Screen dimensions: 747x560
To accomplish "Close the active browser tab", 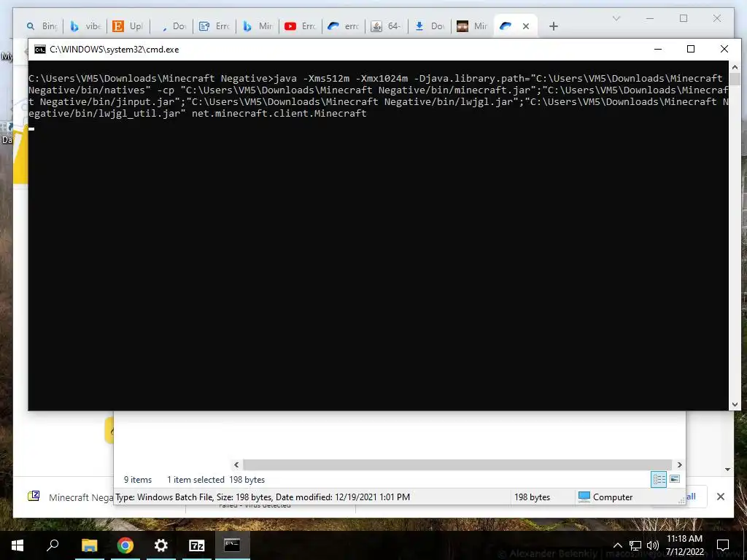I will [x=526, y=26].
